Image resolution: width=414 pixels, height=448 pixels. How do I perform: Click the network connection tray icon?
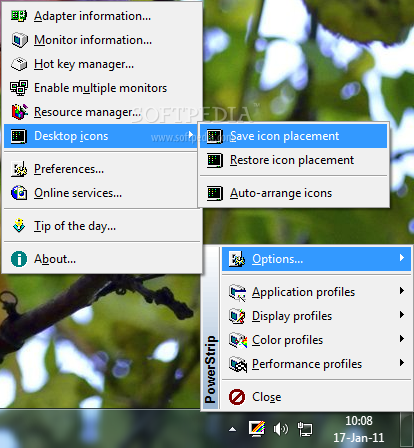(305, 429)
